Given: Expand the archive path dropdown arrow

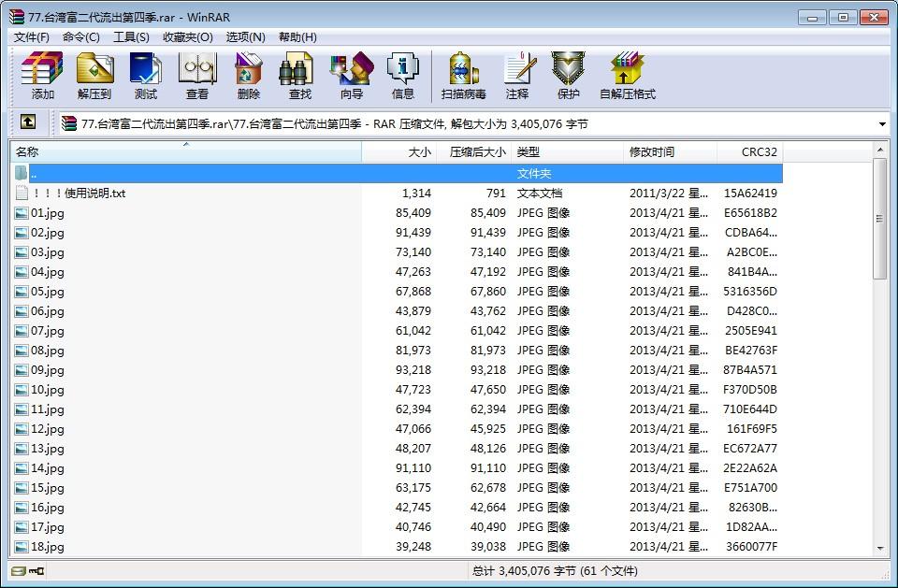Looking at the screenshot, I should 882,123.
